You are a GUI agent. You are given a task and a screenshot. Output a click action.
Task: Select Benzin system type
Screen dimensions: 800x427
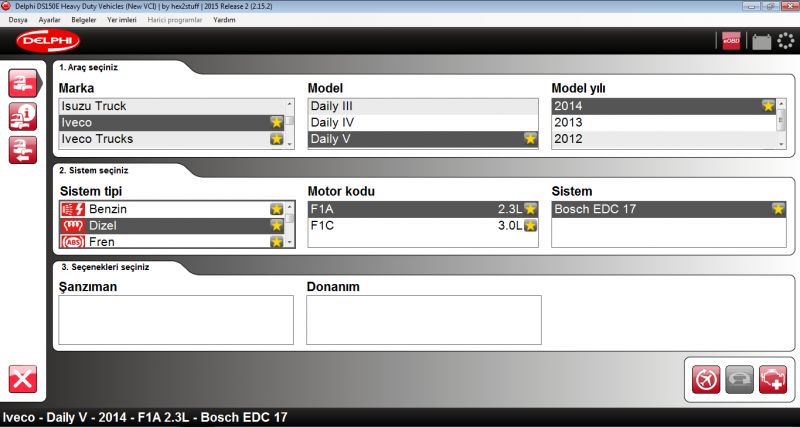tap(172, 209)
